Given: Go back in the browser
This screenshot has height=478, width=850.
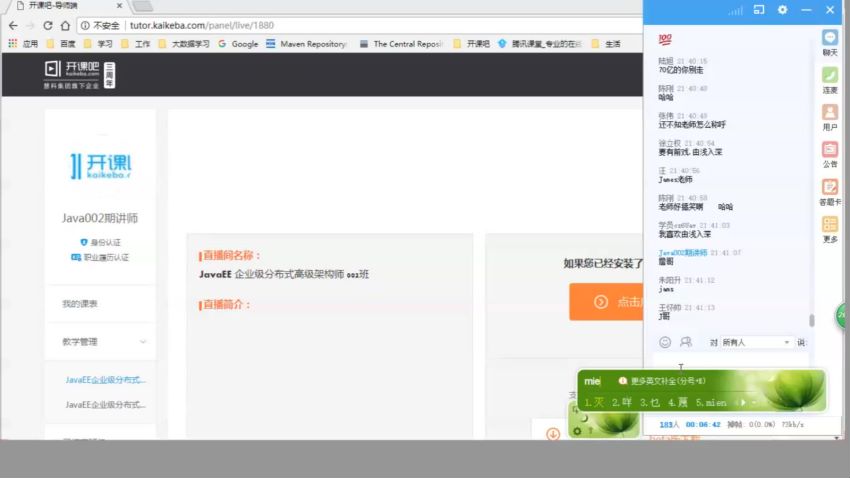Looking at the screenshot, I should click(13, 25).
